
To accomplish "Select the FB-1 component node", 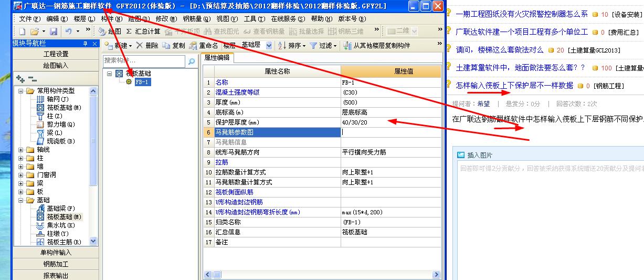I will [x=142, y=82].
